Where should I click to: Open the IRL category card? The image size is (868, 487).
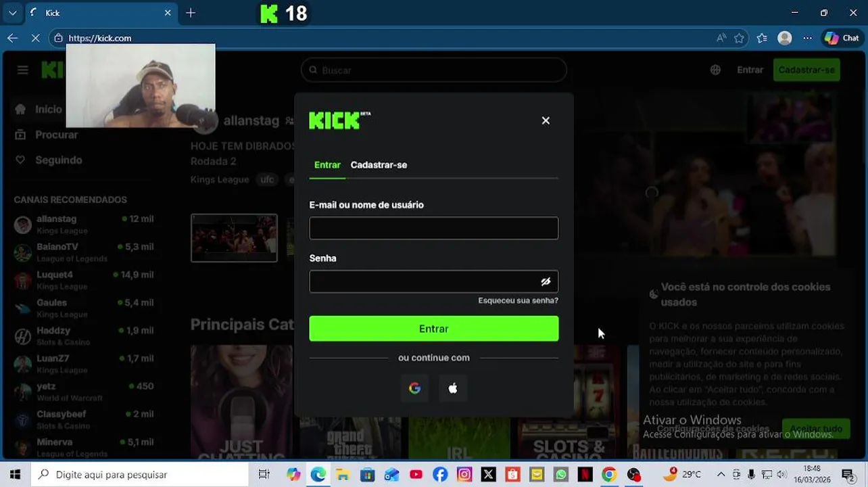459,438
